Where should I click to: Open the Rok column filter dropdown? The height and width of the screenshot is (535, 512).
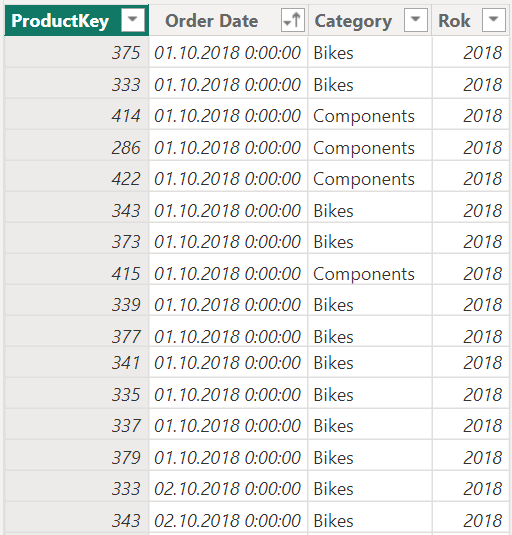coord(494,20)
